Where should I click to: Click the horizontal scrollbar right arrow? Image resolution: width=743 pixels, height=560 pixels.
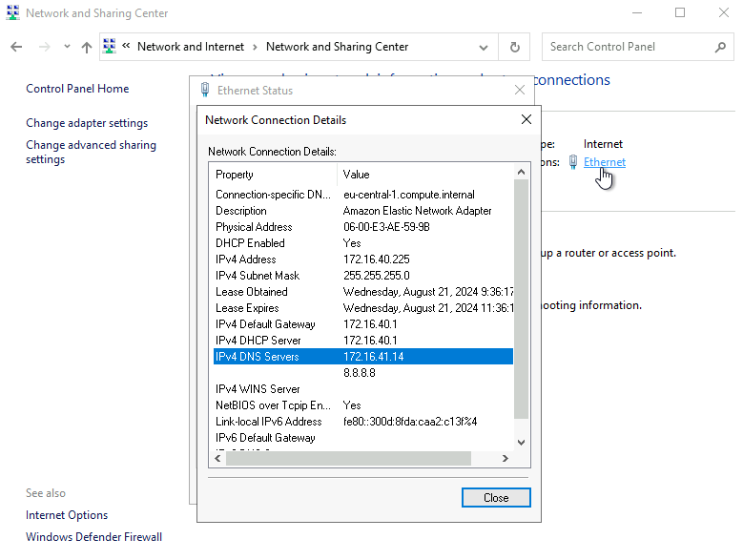pyautogui.click(x=506, y=458)
